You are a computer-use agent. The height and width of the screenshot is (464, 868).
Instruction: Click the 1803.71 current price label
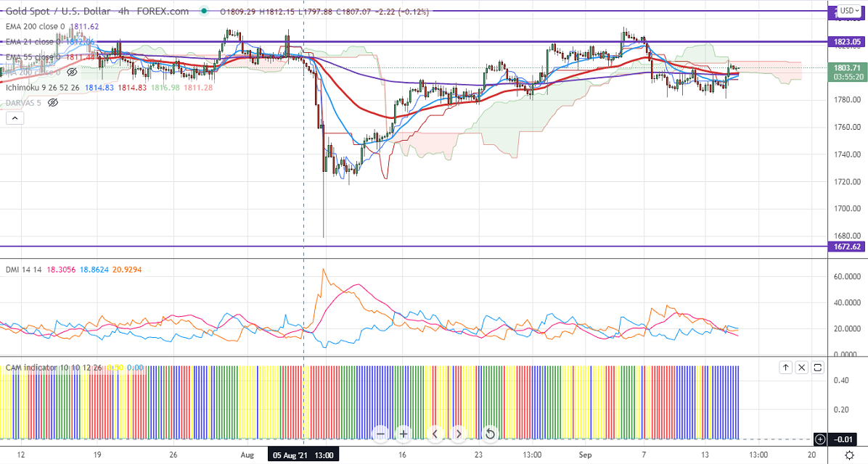click(x=847, y=68)
